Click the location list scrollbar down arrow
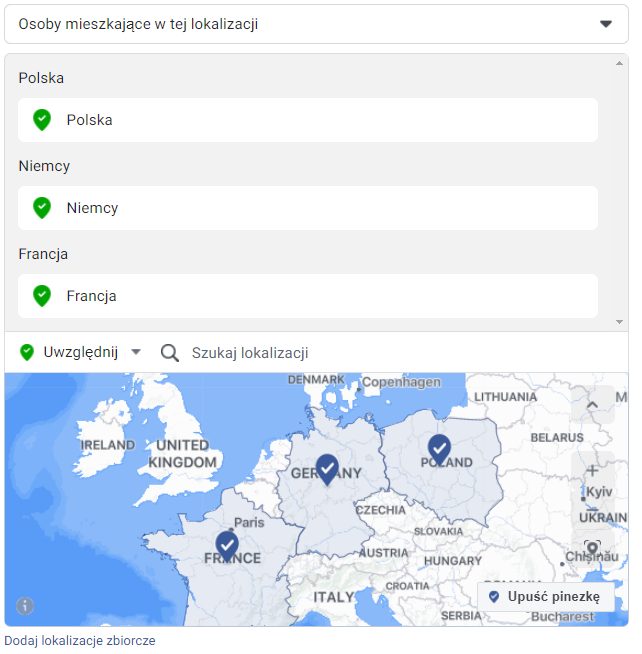The height and width of the screenshot is (654, 642). pyautogui.click(x=620, y=322)
